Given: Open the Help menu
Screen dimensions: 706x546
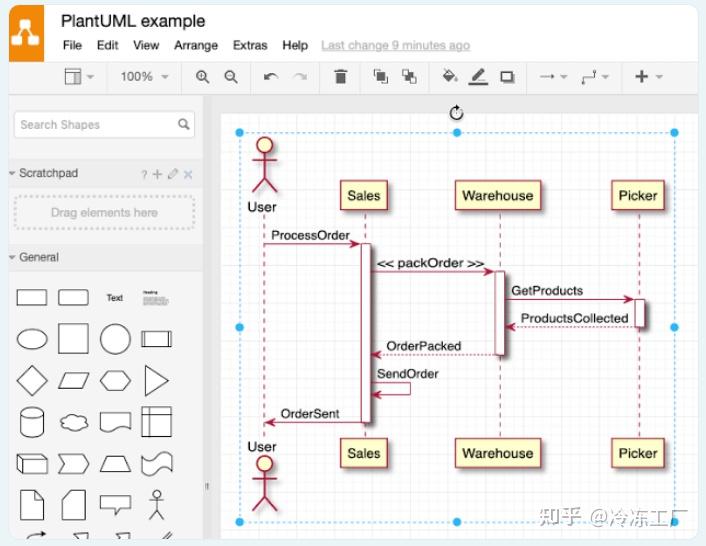Looking at the screenshot, I should (295, 45).
